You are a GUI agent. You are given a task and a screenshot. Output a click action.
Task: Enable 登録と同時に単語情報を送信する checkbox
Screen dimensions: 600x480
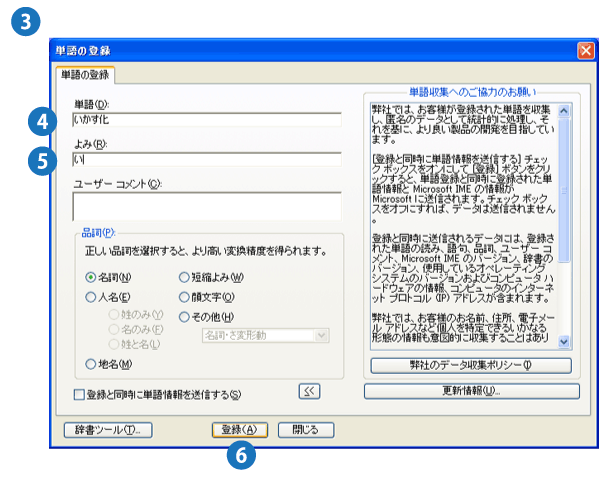80,394
